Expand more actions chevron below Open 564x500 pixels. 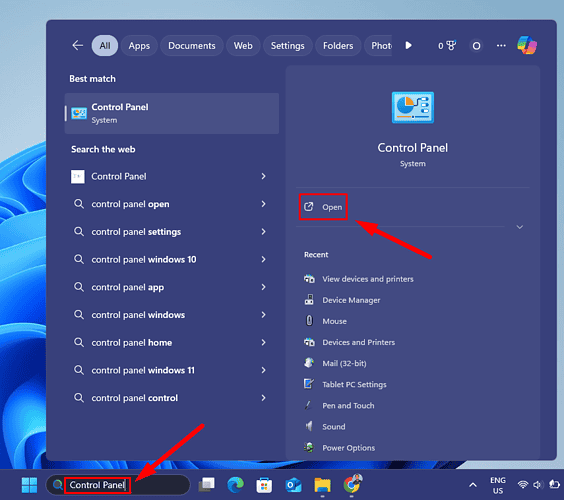coord(519,227)
